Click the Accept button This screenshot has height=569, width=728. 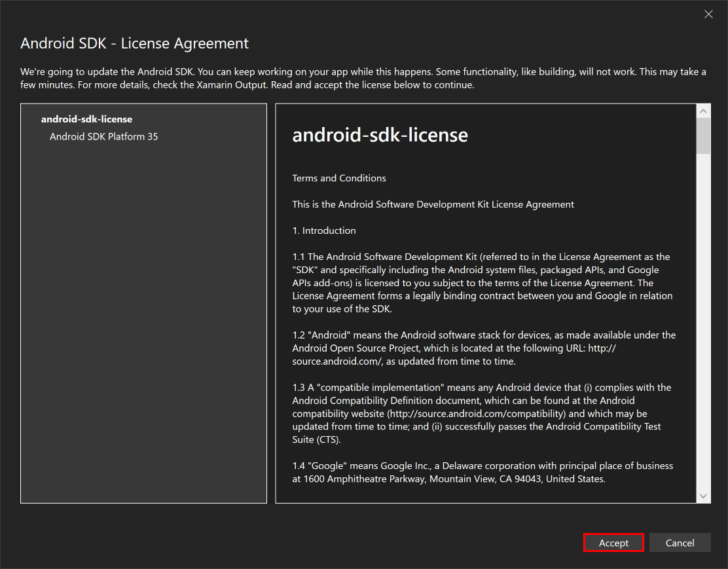[613, 542]
